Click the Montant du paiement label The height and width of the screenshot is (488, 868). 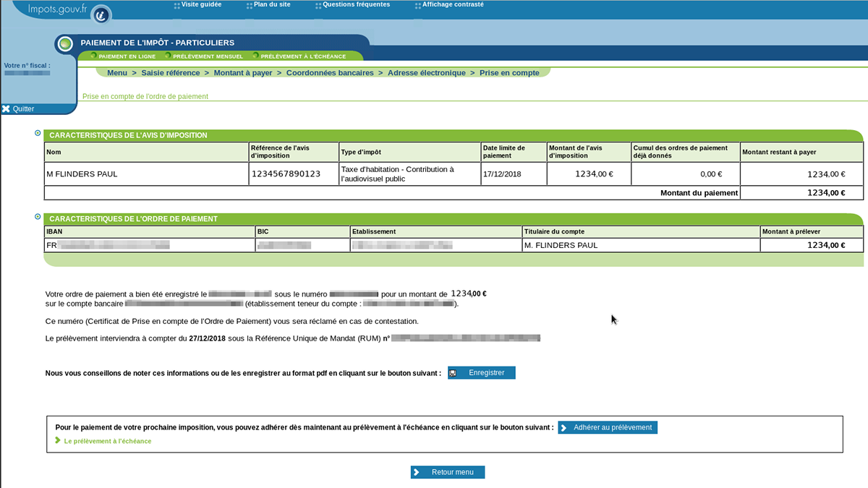coord(699,193)
